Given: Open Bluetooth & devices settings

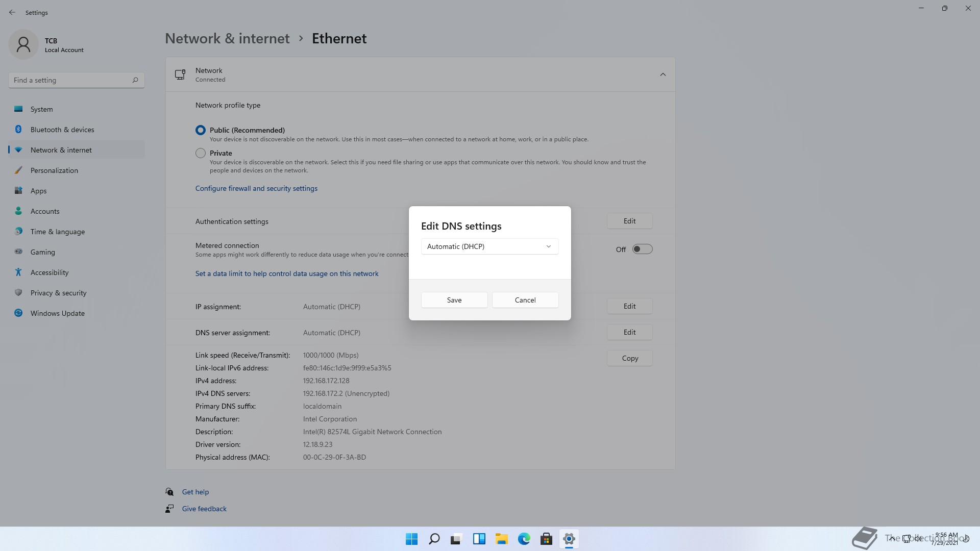Looking at the screenshot, I should tap(62, 130).
